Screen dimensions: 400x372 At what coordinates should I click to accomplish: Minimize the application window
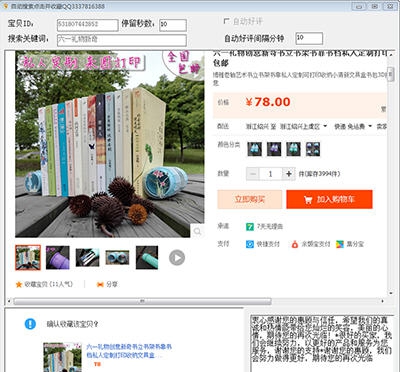359,6
